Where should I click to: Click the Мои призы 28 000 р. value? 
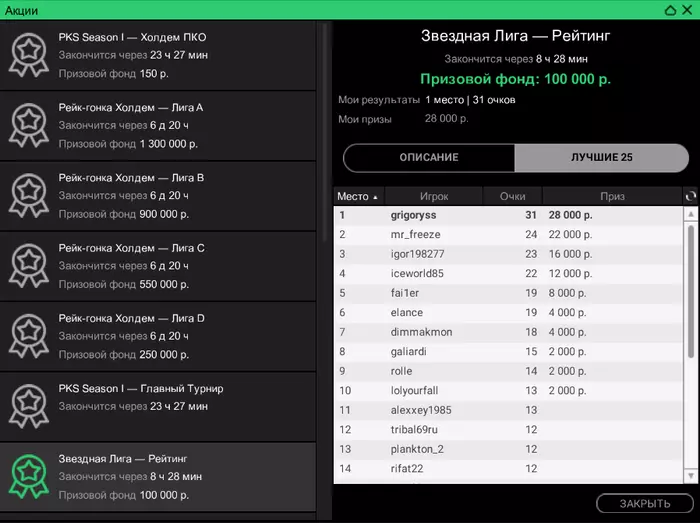point(446,119)
